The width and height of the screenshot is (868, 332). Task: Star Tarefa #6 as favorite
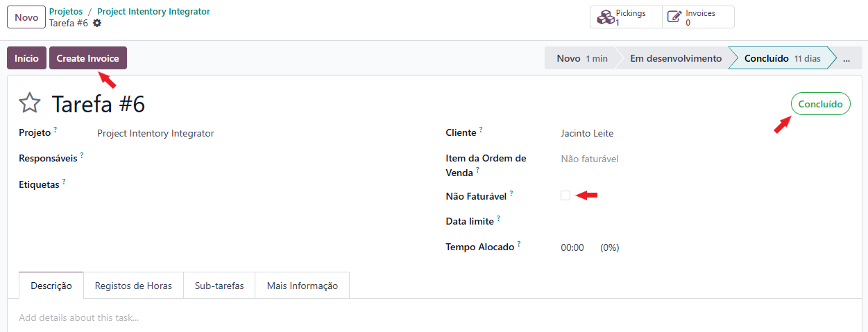tap(30, 104)
